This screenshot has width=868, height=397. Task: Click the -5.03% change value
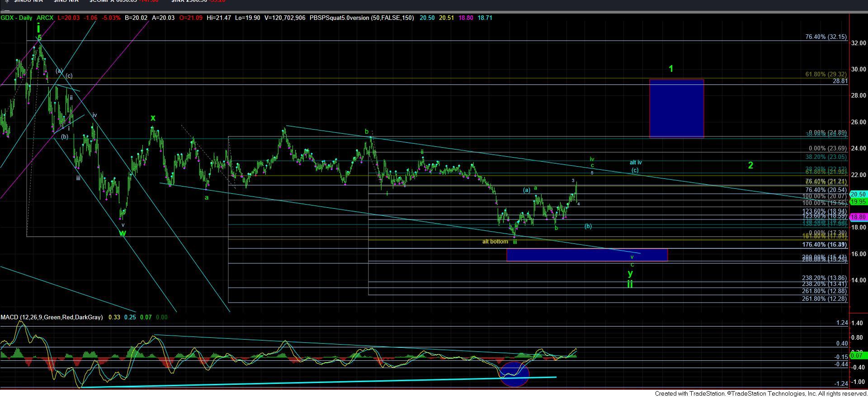coord(111,18)
